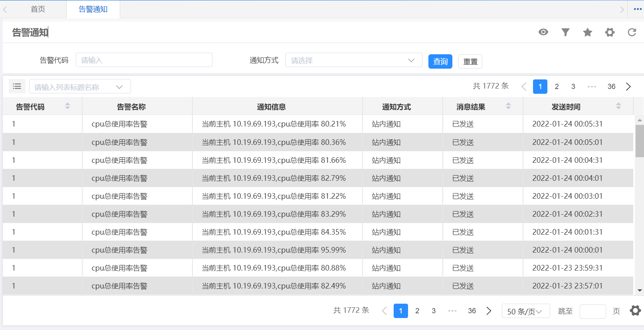Go to previous page in bottom pagination
The height and width of the screenshot is (330, 644).
[x=384, y=311]
